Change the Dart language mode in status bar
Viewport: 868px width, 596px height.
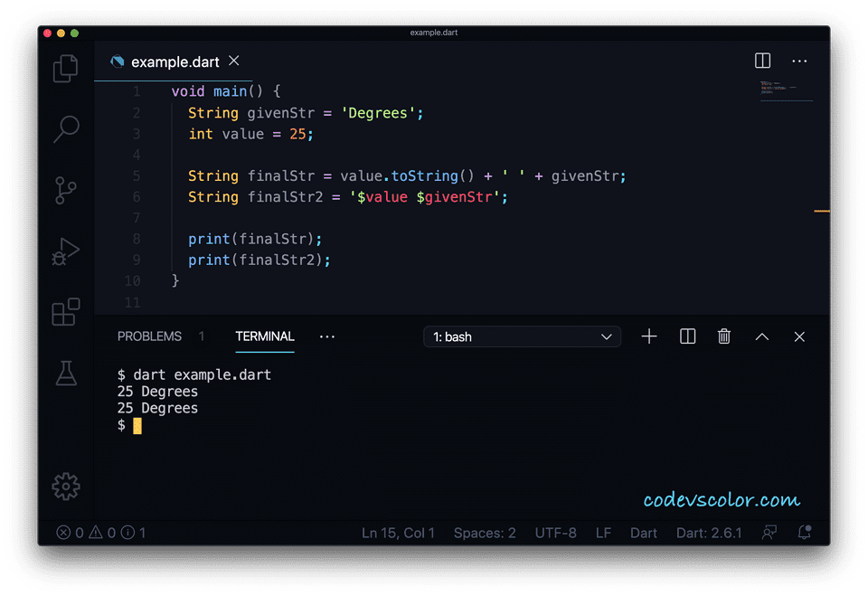coord(643,533)
